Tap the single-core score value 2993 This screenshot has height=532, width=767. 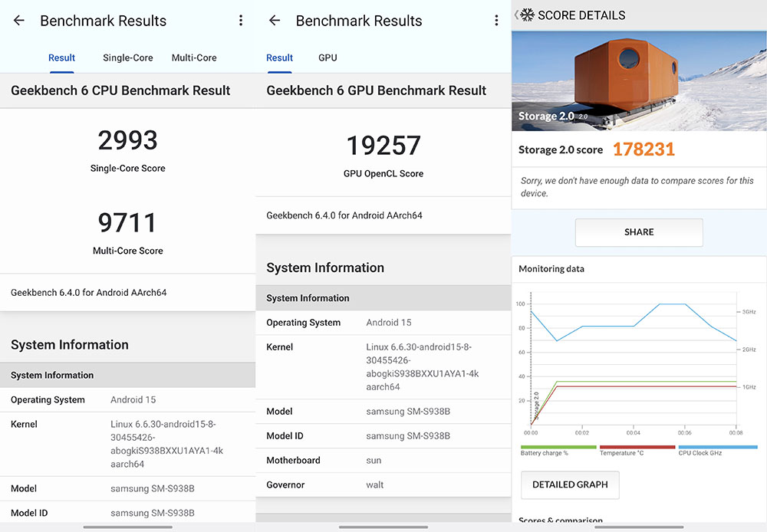(x=127, y=140)
